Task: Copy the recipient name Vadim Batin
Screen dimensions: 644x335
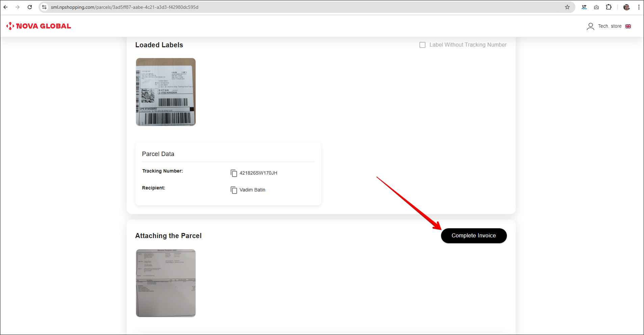Action: pyautogui.click(x=234, y=190)
